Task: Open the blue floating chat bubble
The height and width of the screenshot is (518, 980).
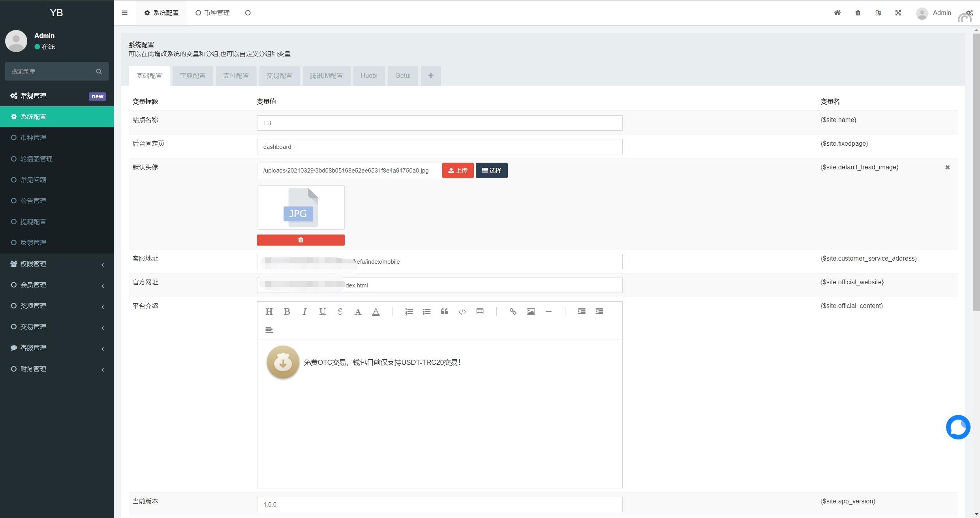Action: point(958,427)
